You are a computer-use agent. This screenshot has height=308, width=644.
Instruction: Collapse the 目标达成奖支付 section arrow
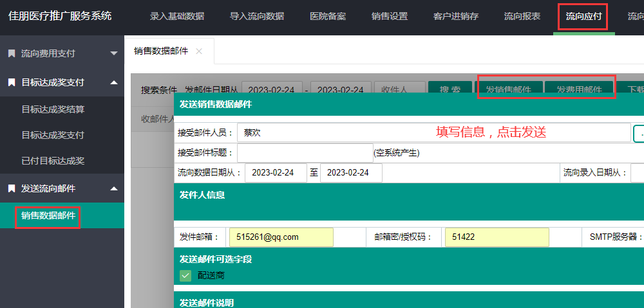[114, 82]
